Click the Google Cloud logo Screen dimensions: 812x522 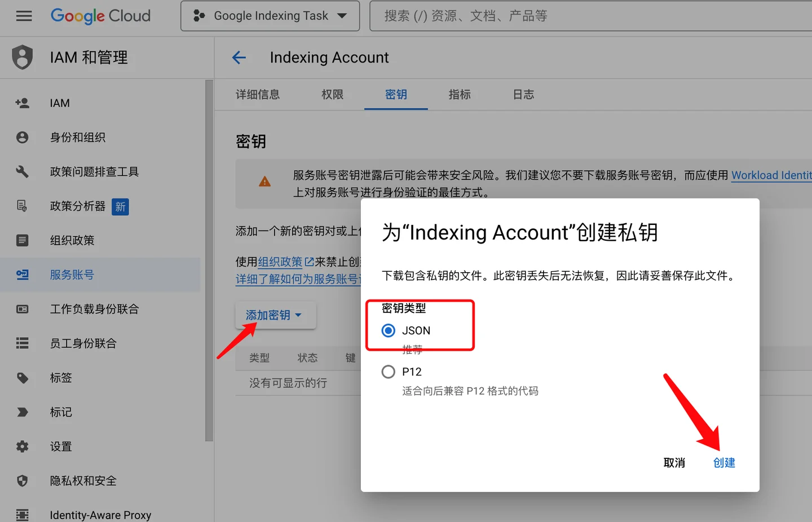[x=100, y=16]
